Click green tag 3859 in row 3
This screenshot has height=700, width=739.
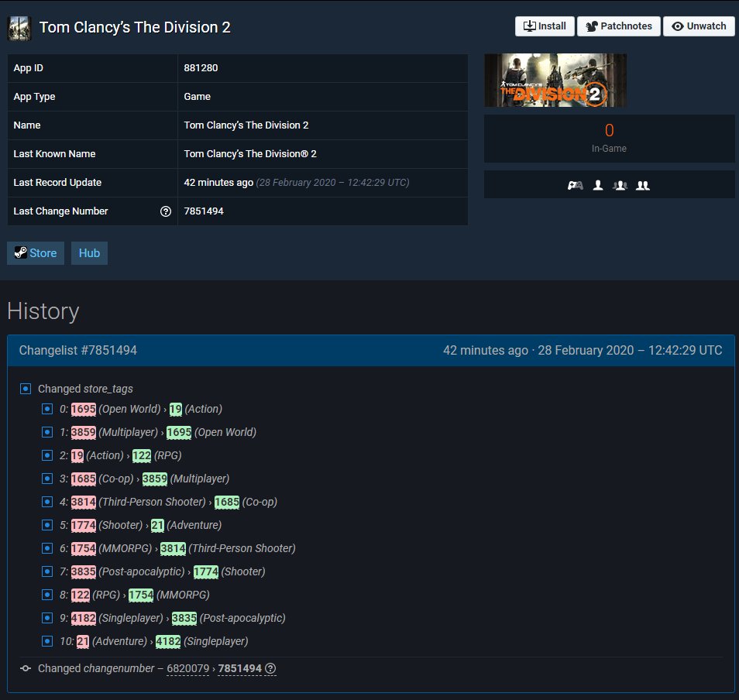[155, 479]
